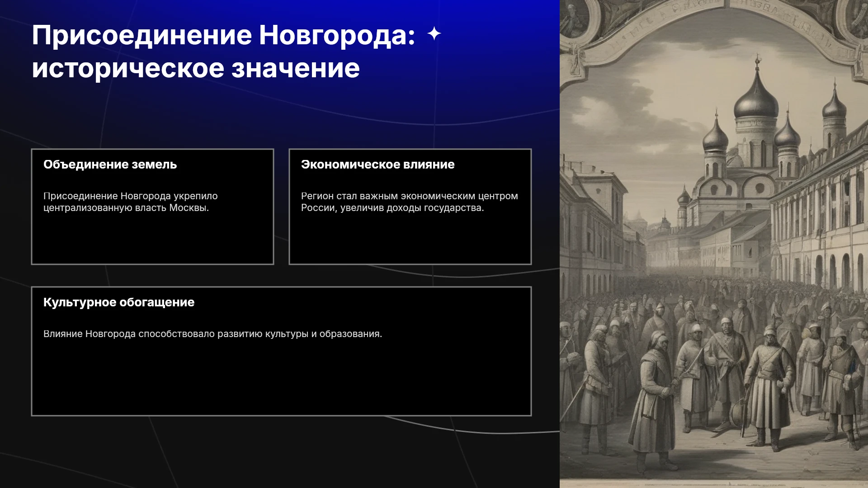
Task: Click the text 'Регион стал важным экономическим центром'
Action: point(410,196)
